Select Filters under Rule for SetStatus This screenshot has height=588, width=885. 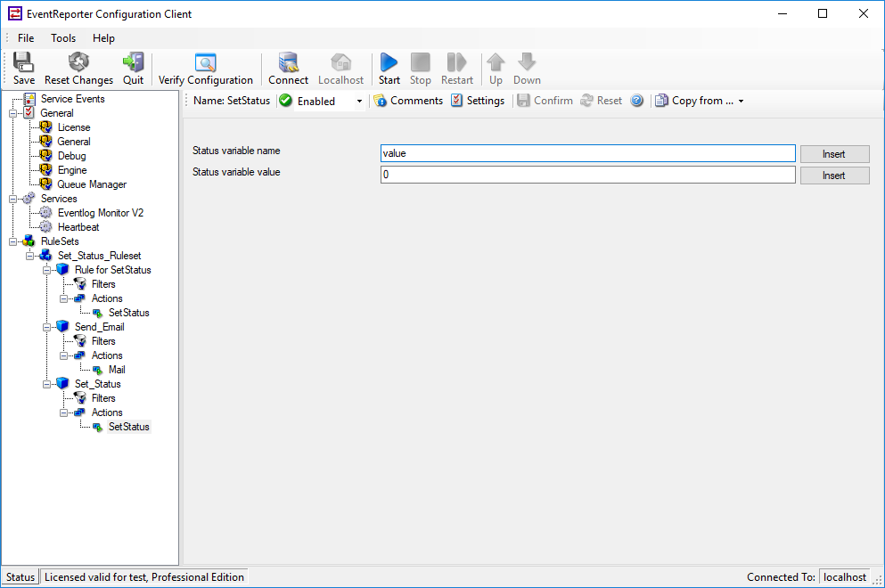(103, 284)
